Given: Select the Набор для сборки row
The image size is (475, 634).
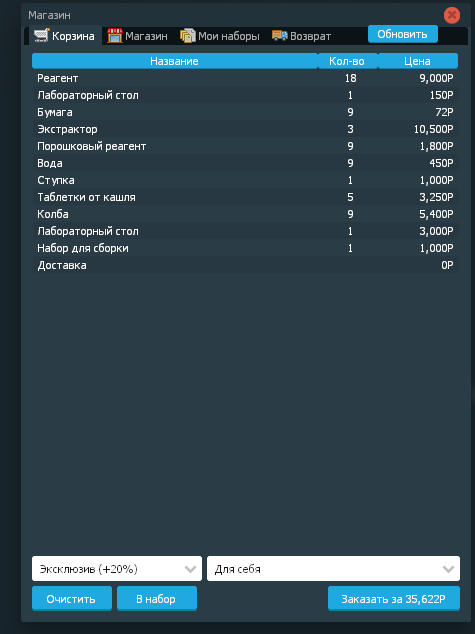Looking at the screenshot, I should 245,248.
